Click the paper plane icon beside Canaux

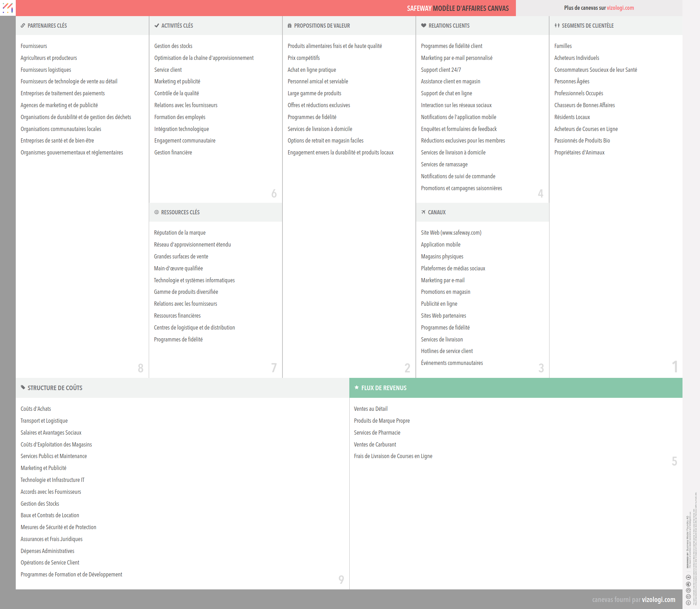423,212
